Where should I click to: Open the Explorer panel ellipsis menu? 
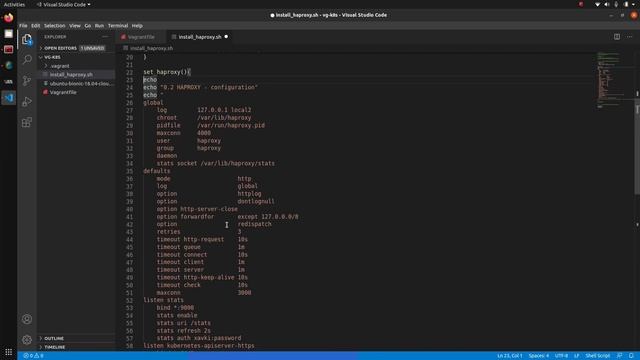click(105, 37)
